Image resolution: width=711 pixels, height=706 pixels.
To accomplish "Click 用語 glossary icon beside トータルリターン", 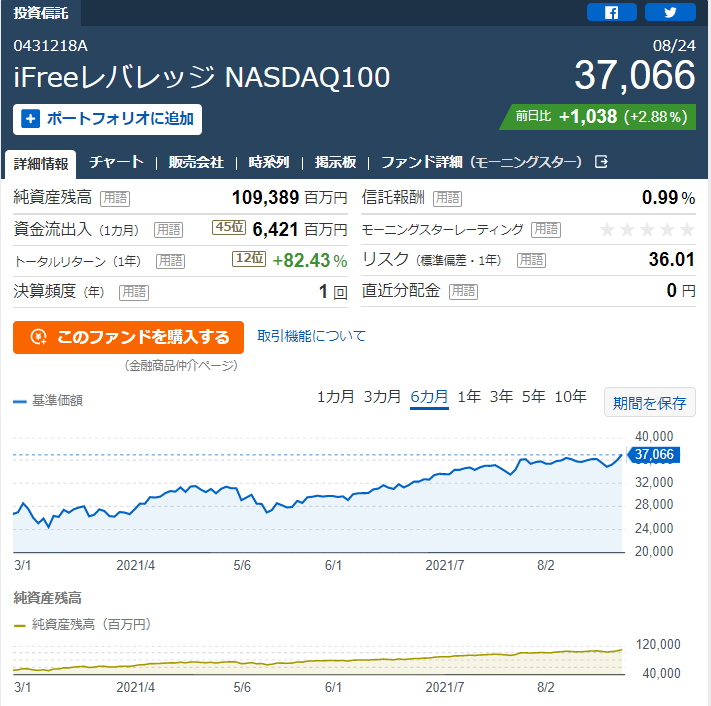I will pos(170,261).
